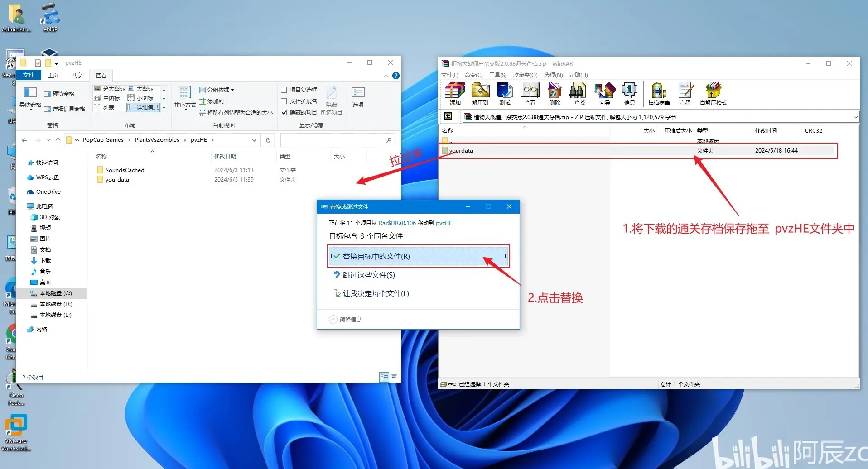Open the WinRAR archive path dropdown
The width and height of the screenshot is (868, 469).
point(855,117)
